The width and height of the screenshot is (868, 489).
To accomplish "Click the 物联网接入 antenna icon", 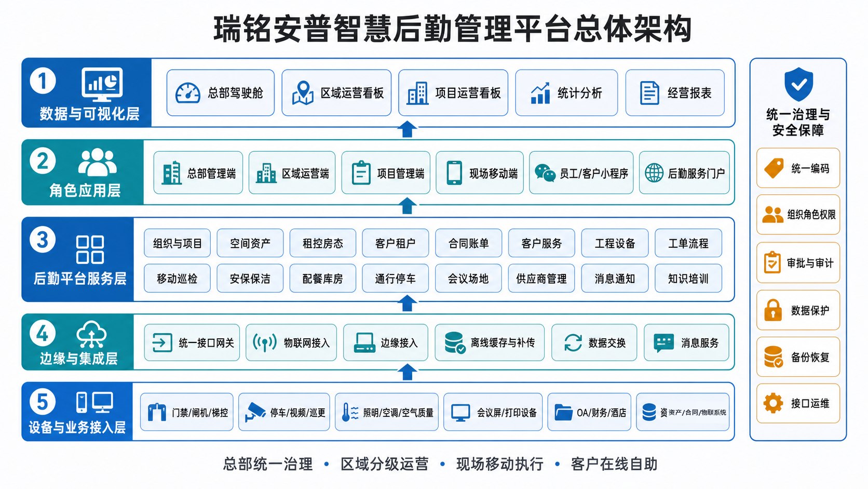I will pyautogui.click(x=265, y=343).
